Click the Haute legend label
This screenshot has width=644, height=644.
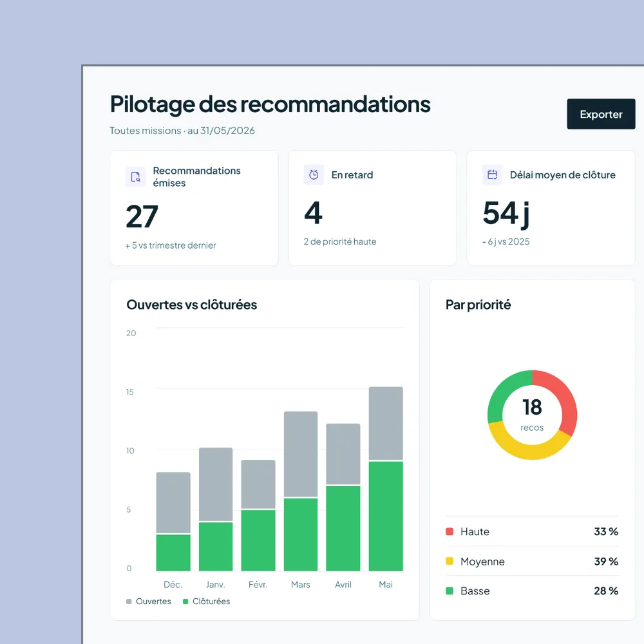pos(475,531)
